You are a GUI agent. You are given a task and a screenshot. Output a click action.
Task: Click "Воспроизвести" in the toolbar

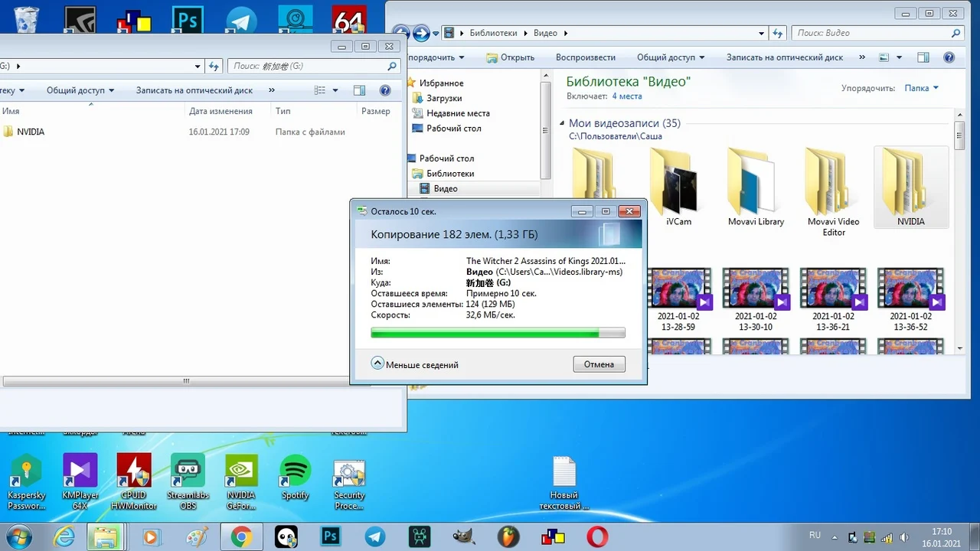585,57
